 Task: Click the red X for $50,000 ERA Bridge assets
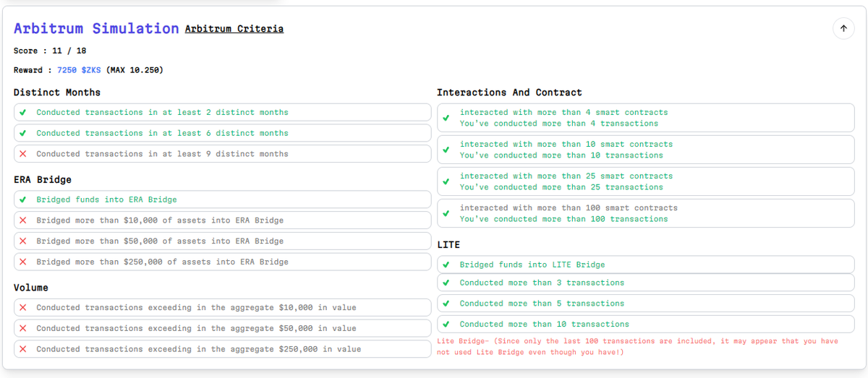(x=23, y=241)
